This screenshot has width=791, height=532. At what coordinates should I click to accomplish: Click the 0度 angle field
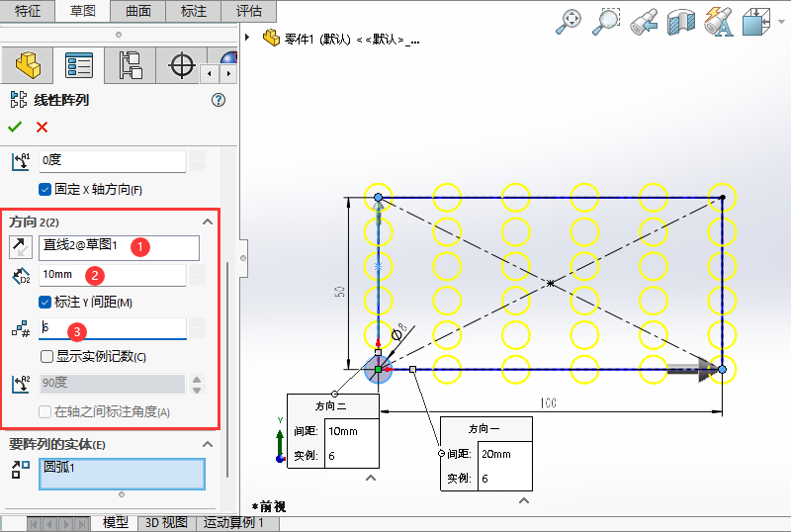(113, 161)
